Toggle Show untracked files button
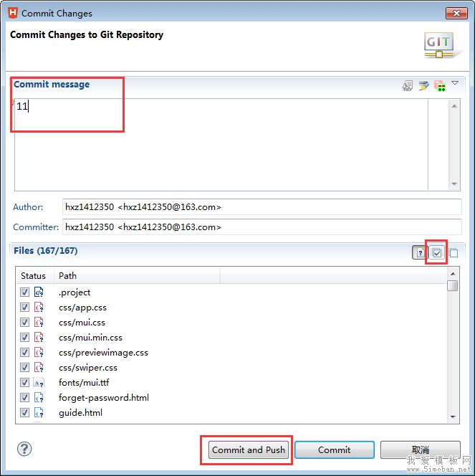Viewport: 475px width, 476px height. 420,252
